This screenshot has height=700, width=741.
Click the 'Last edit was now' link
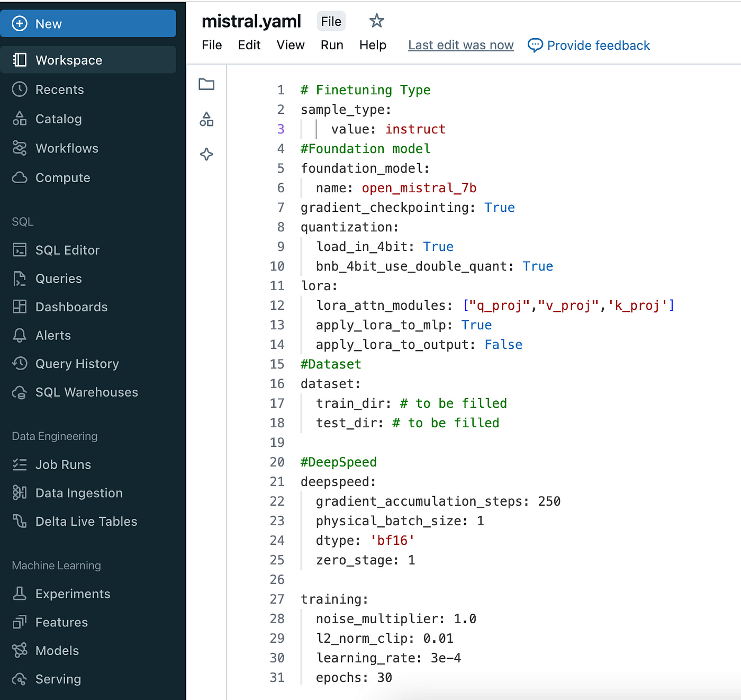[x=460, y=46]
